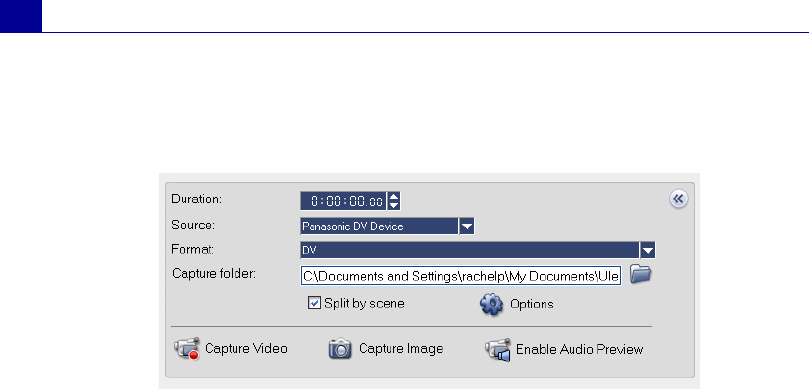Open Options via the gear icon
809x389 pixels.
pos(491,304)
